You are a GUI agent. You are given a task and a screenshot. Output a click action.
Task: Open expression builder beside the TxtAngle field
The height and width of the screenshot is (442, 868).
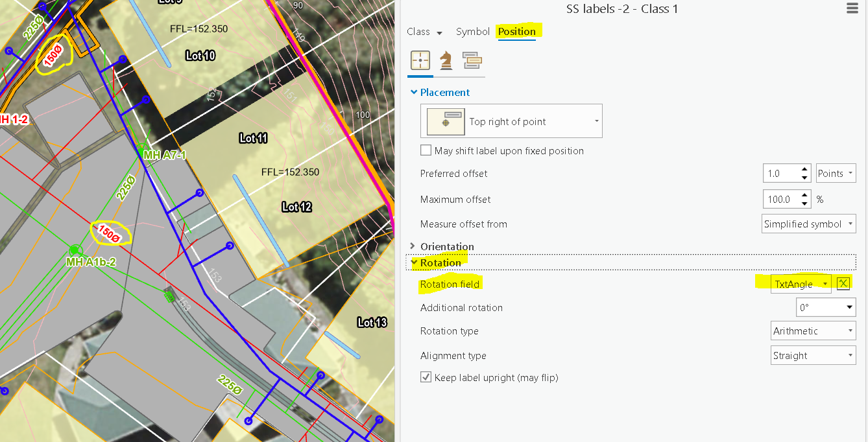843,283
